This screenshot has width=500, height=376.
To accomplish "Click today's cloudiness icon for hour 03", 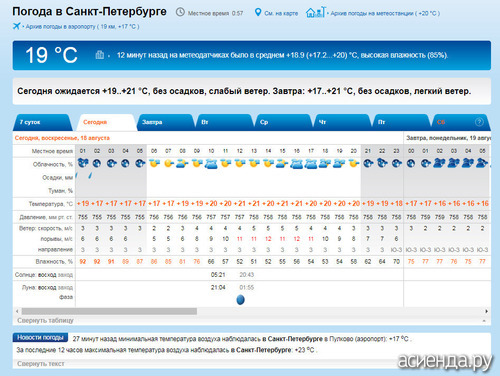I will [111, 163].
